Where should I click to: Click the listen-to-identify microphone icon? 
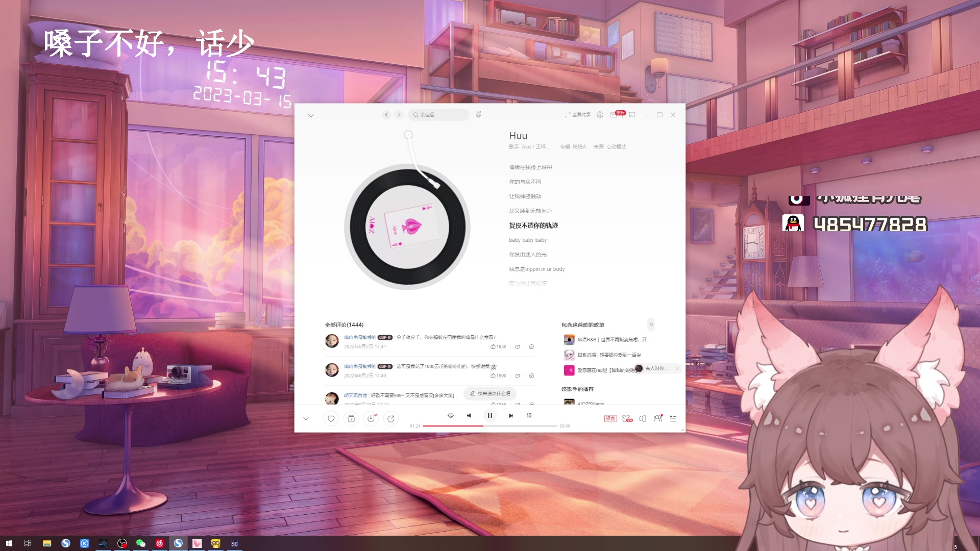(479, 115)
